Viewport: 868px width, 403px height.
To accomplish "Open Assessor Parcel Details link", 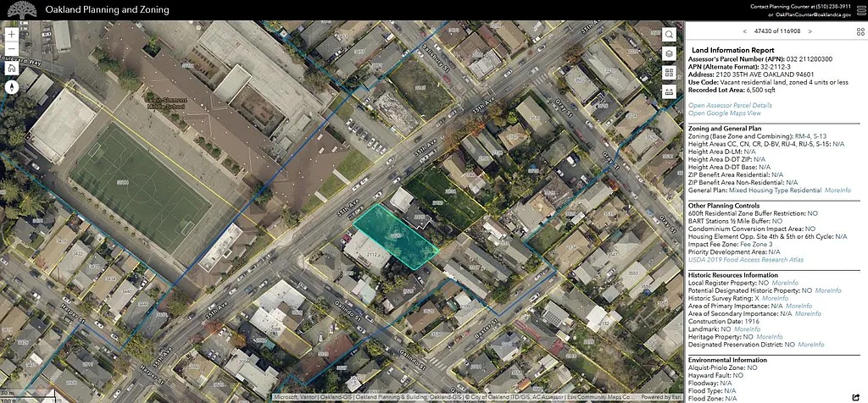I will (730, 105).
